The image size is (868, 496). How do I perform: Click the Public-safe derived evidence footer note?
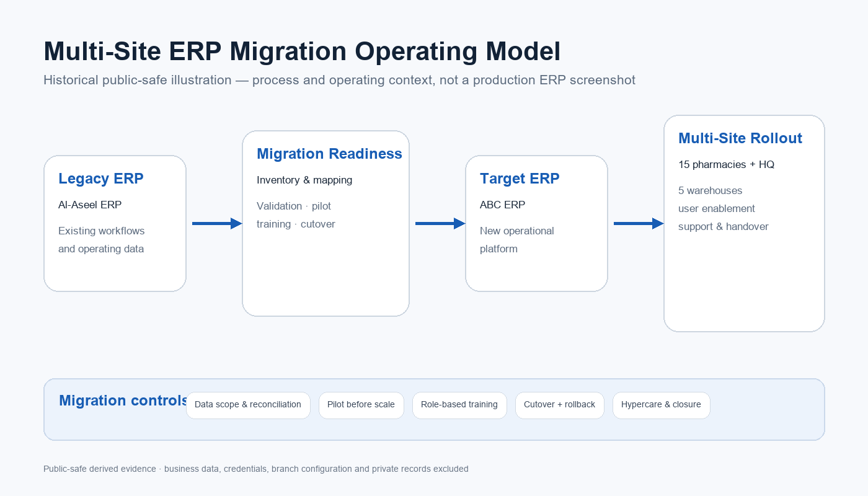click(x=256, y=469)
